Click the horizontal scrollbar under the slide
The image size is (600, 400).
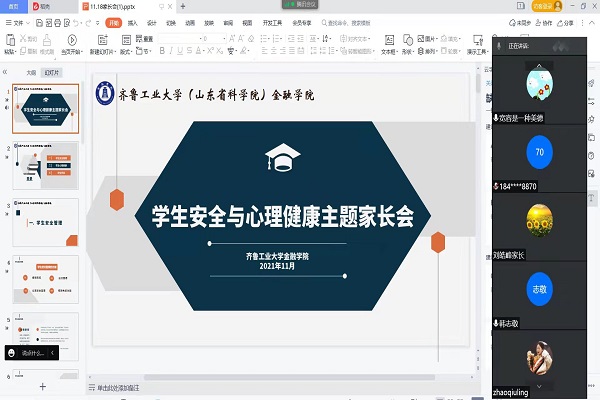pyautogui.click(x=289, y=377)
